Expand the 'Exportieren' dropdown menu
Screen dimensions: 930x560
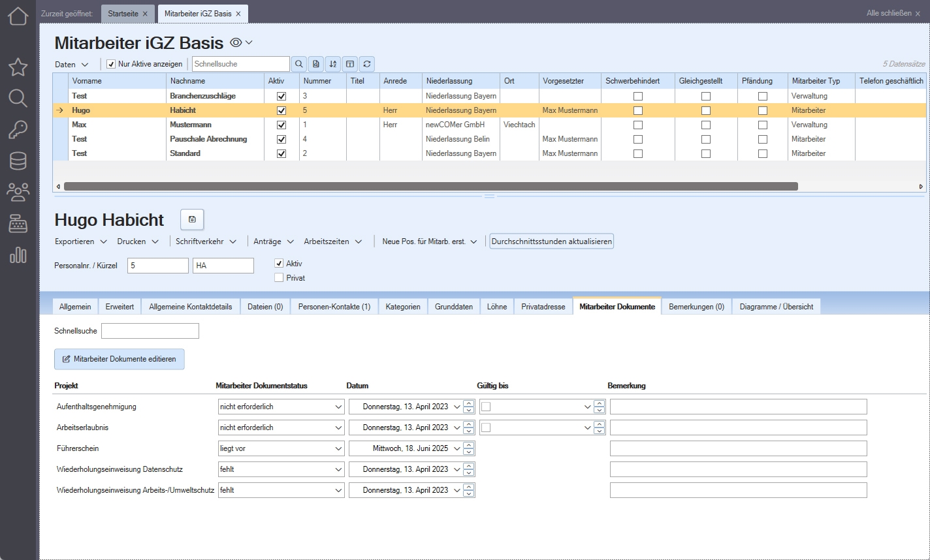(80, 241)
